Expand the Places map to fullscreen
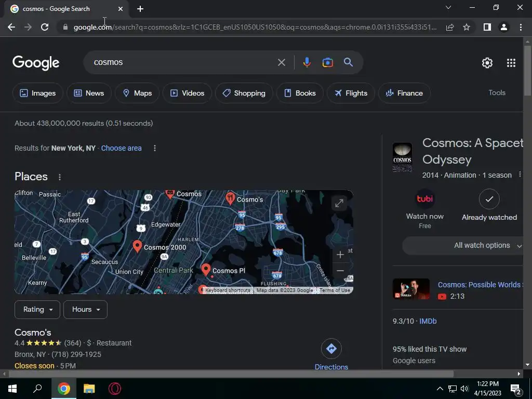This screenshot has width=532, height=399. (339, 203)
